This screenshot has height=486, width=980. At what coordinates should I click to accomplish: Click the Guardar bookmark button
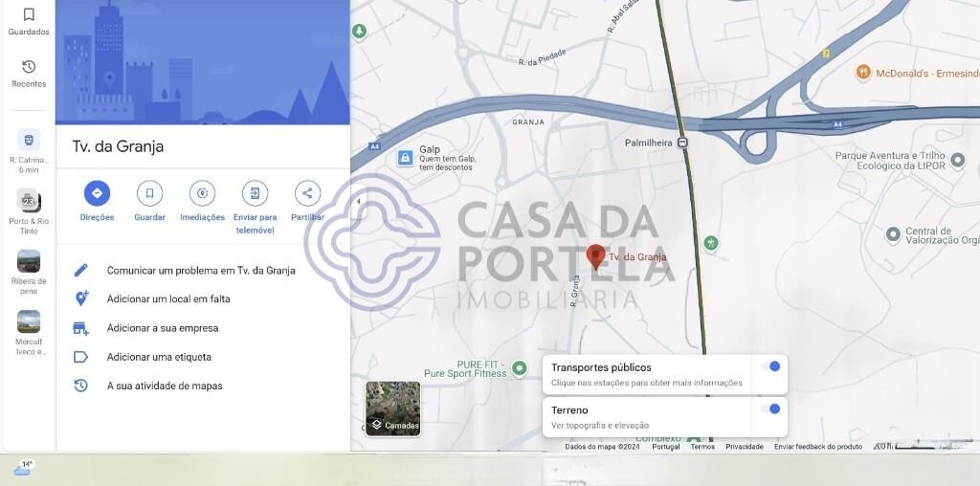[x=150, y=193]
